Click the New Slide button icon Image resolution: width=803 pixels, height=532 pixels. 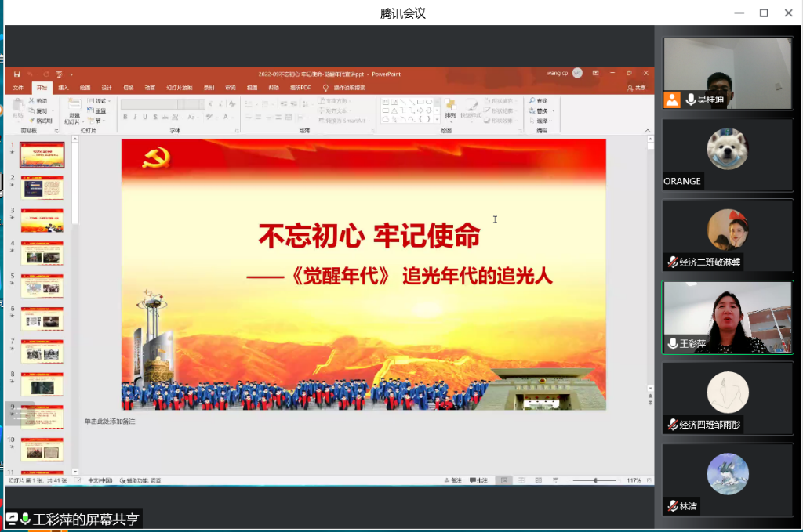pyautogui.click(x=74, y=103)
